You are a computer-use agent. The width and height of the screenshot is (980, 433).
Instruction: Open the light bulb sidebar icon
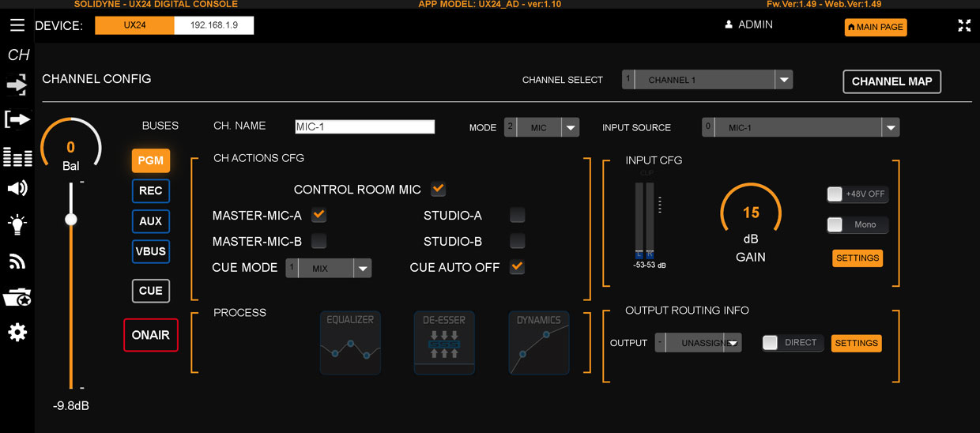pos(17,224)
